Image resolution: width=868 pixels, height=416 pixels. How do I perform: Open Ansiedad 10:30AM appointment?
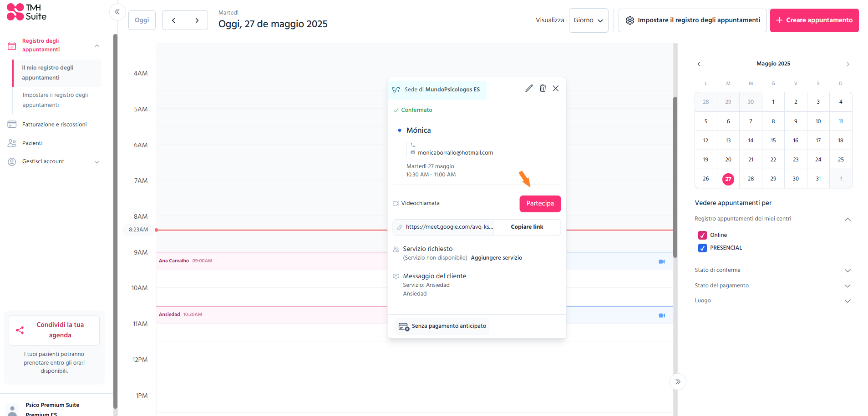[271, 315]
